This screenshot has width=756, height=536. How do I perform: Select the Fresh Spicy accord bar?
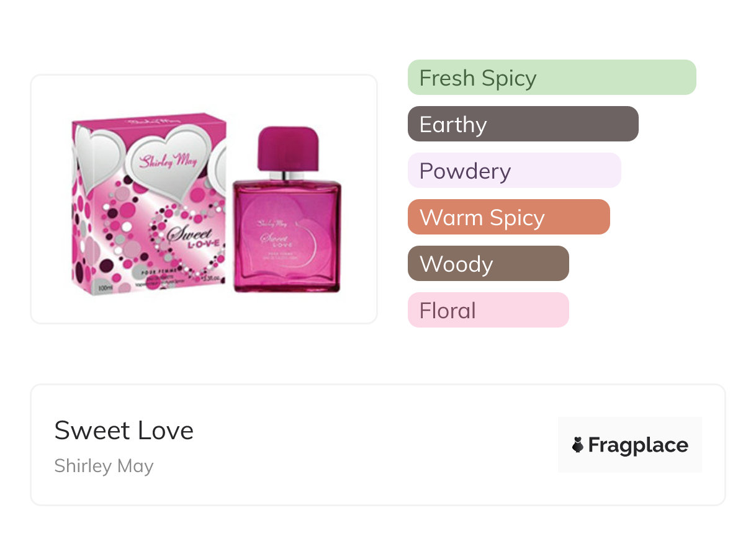[551, 78]
